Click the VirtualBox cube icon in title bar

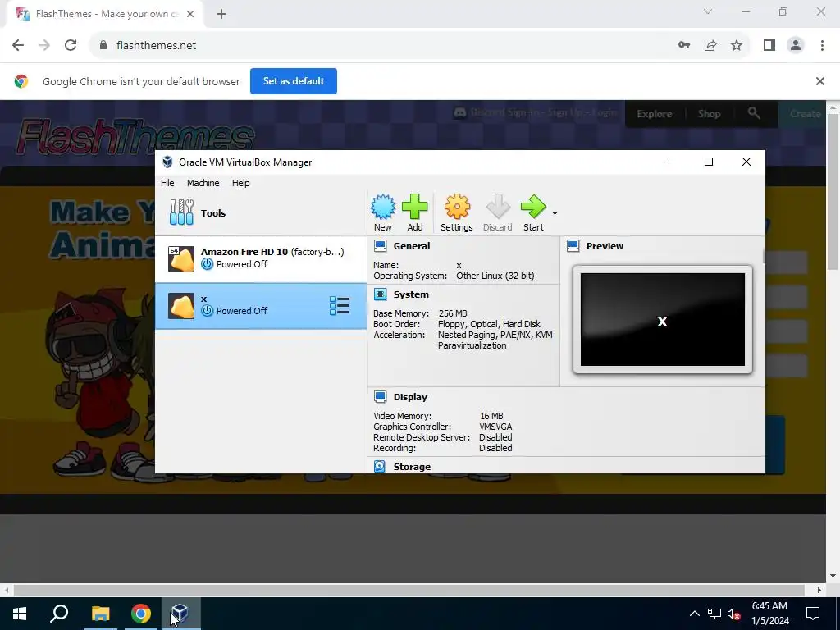(167, 162)
